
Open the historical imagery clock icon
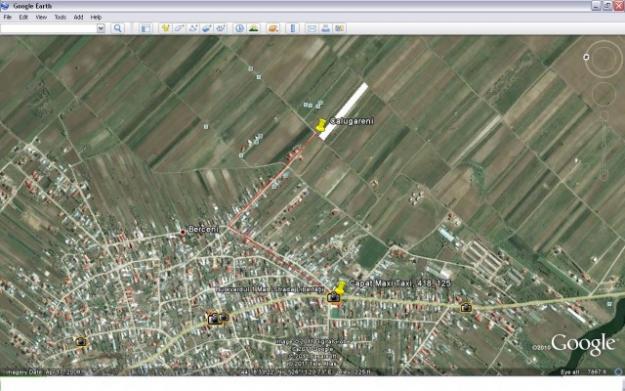[x=240, y=28]
